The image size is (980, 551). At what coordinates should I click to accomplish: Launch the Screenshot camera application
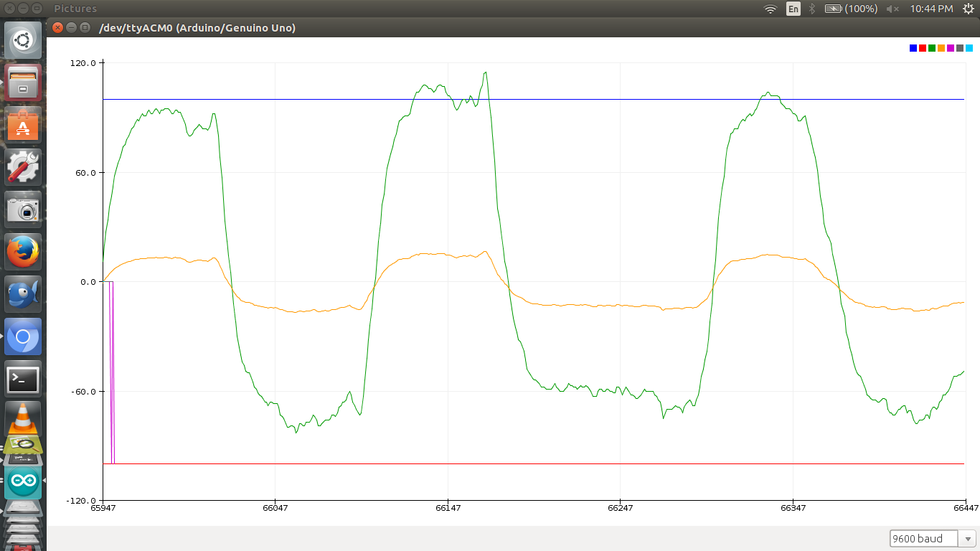[23, 209]
